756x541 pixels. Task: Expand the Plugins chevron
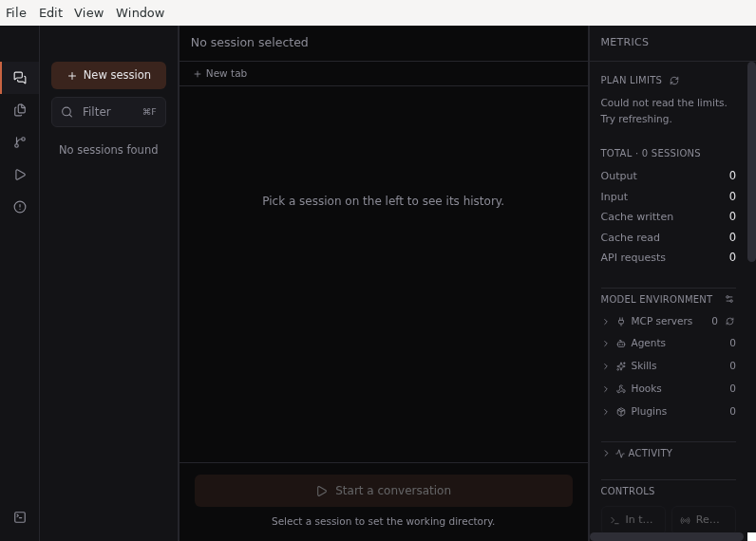tap(606, 411)
